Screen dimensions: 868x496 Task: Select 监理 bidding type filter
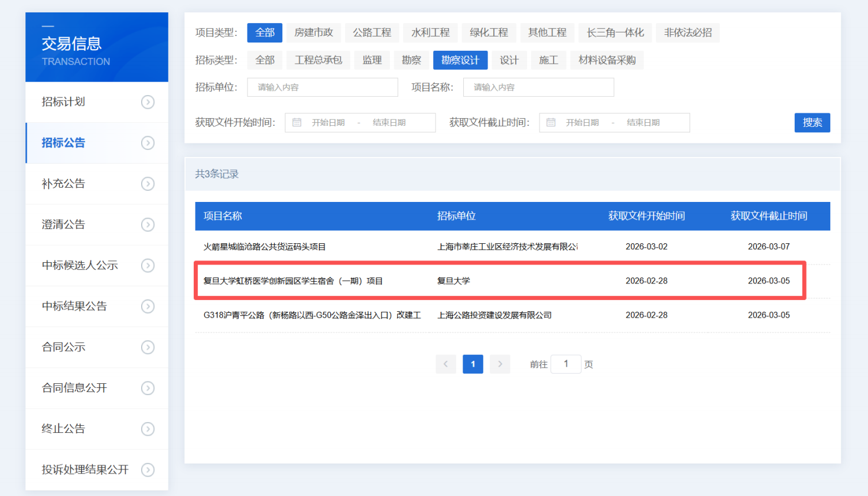372,60
